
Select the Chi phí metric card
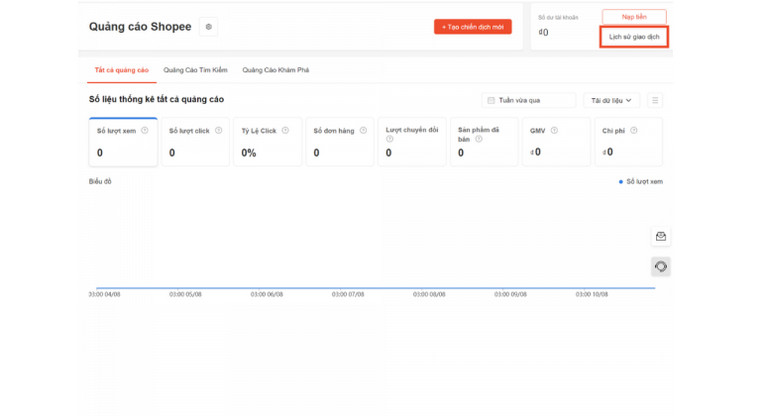[628, 142]
